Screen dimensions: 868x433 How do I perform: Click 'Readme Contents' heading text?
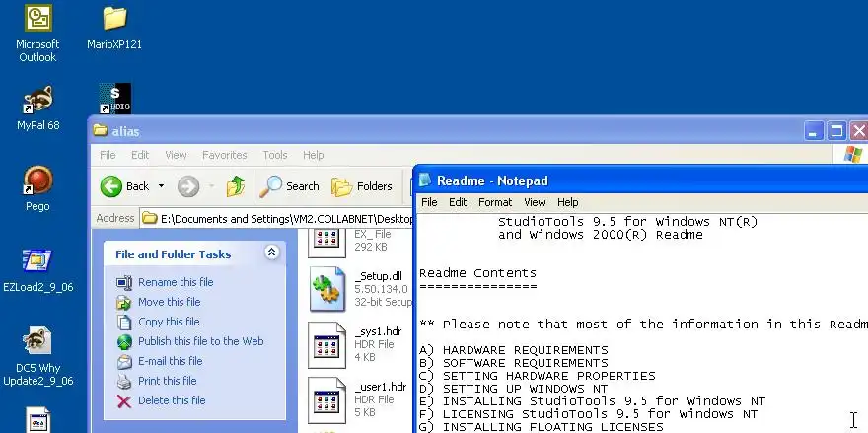click(477, 273)
